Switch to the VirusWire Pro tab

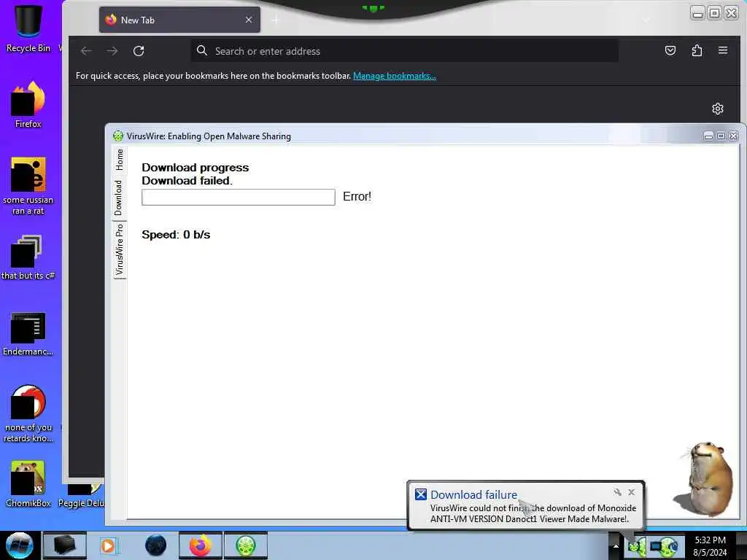tap(119, 250)
